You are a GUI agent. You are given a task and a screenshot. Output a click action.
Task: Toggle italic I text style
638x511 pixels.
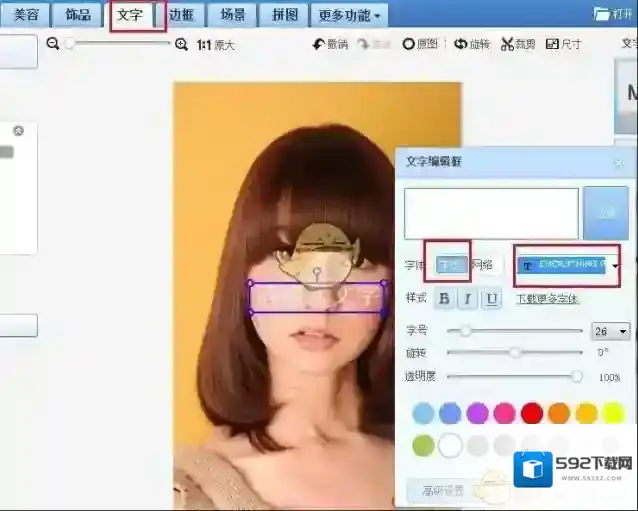tap(467, 299)
